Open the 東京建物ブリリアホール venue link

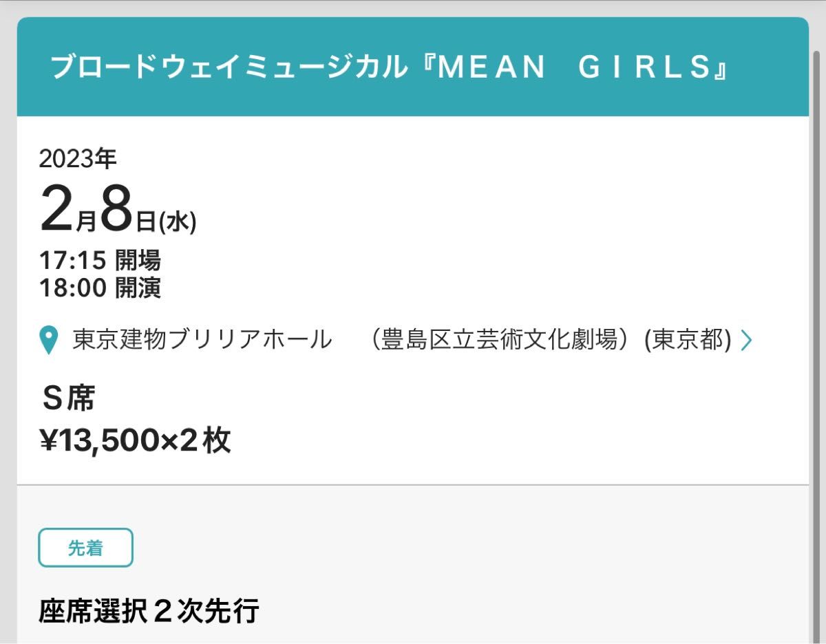coord(202,340)
